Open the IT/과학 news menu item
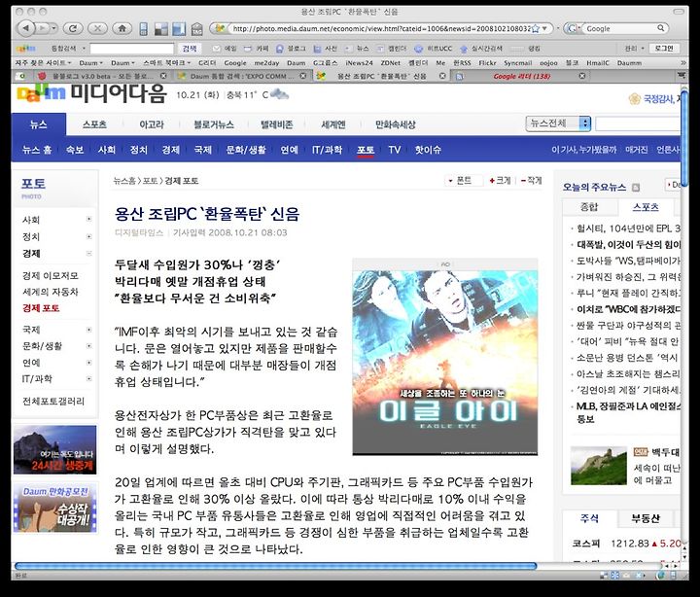700x597 pixels. pyautogui.click(x=327, y=150)
